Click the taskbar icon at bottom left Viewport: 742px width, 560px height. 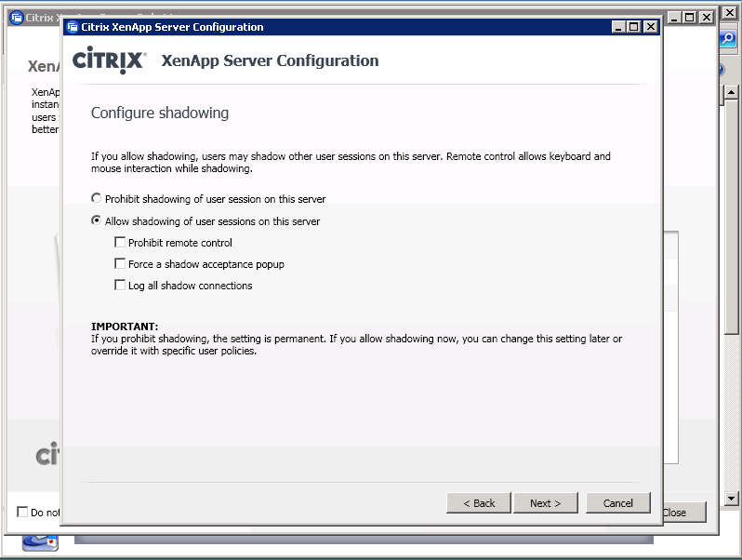click(x=40, y=543)
